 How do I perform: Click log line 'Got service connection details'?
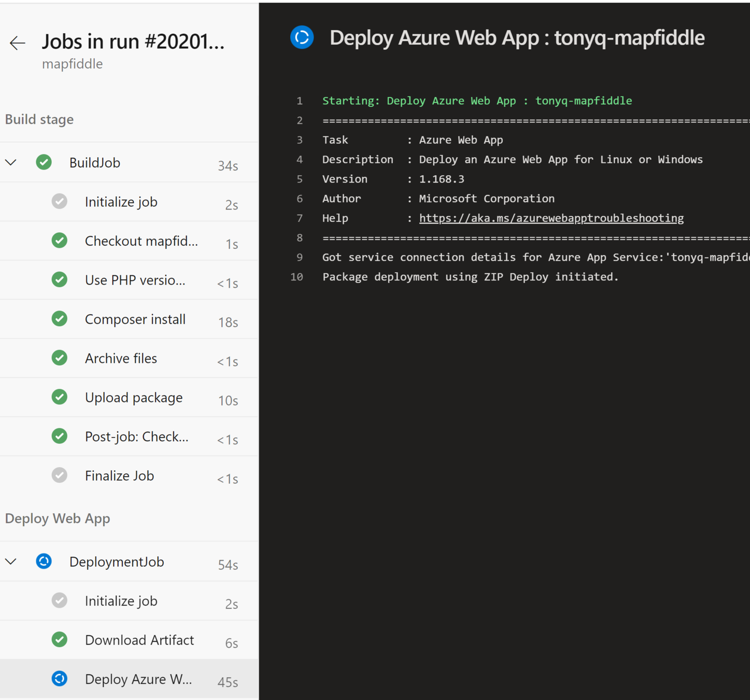click(x=536, y=258)
